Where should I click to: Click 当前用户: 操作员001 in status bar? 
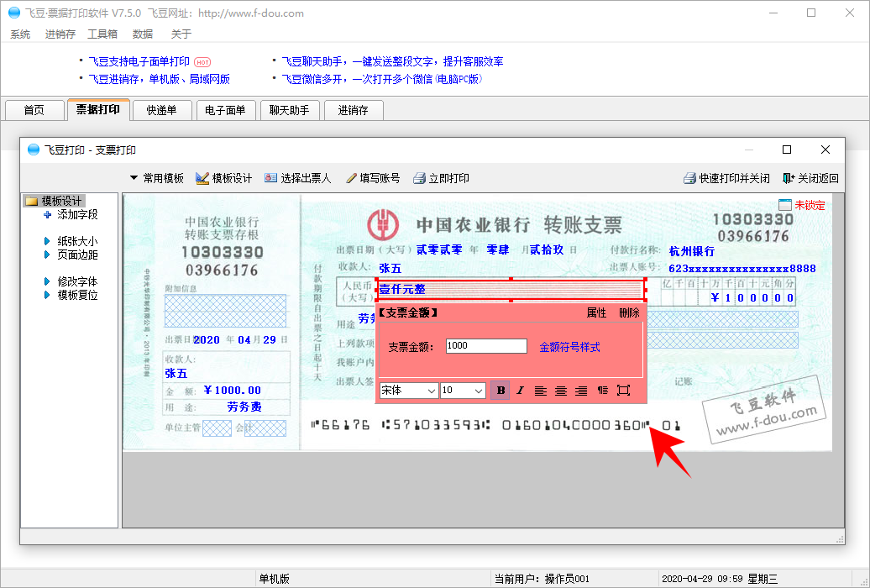coord(542,579)
